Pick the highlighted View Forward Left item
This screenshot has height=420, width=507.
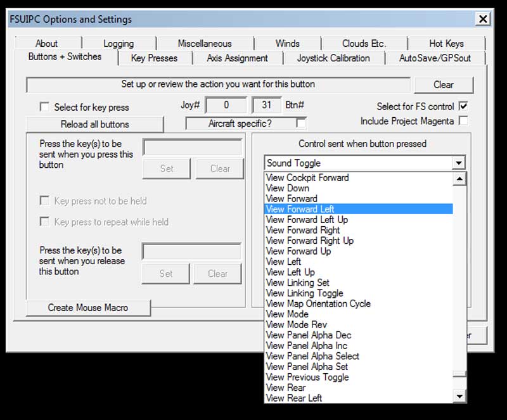point(359,209)
